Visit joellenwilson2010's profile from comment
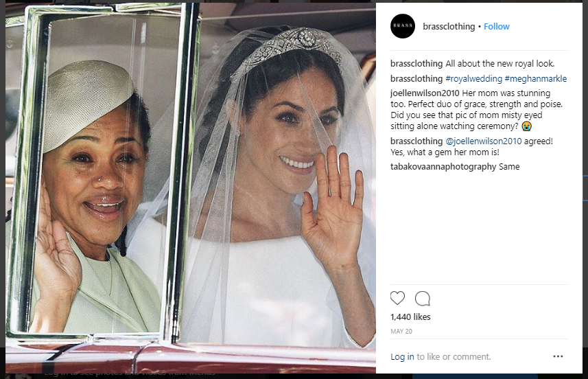Screen dimensions: 588x379 [x=425, y=93]
